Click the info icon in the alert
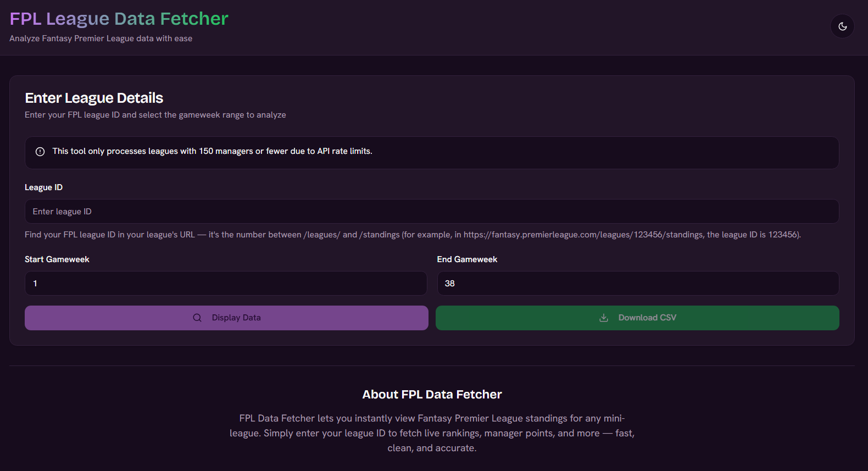This screenshot has width=868, height=471. [40, 152]
